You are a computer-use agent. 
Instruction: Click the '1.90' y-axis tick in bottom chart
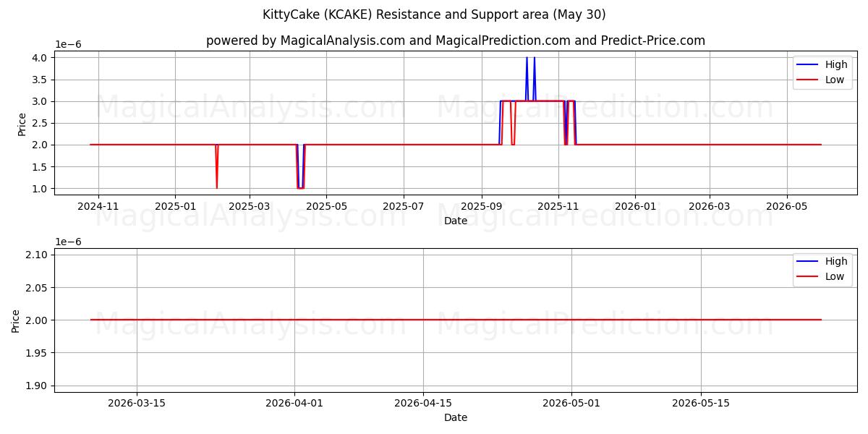click(36, 386)
